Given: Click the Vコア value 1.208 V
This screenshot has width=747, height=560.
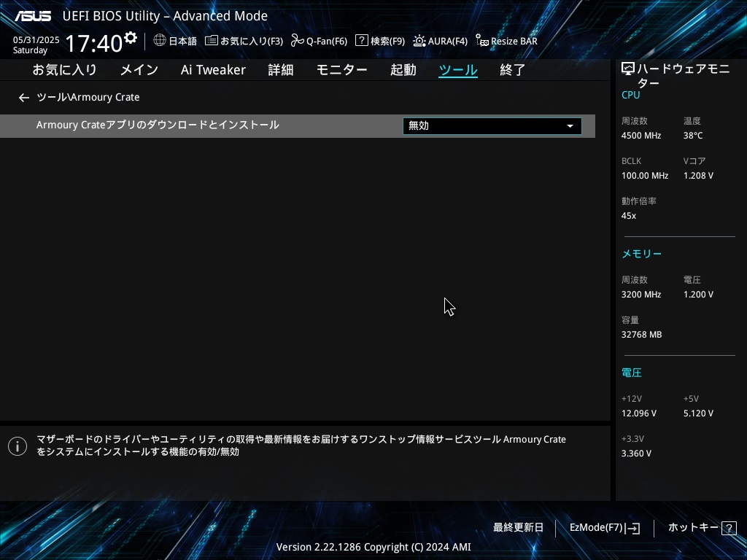Looking at the screenshot, I should (698, 176).
